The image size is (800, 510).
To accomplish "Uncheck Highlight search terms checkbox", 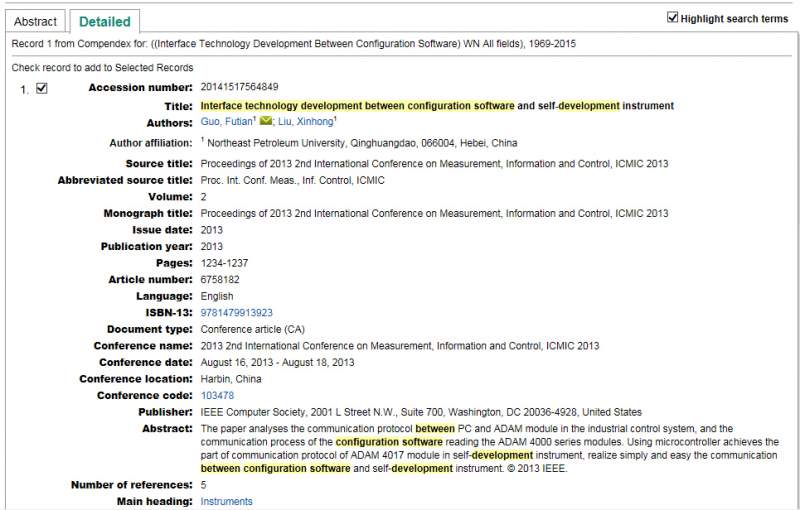I will click(672, 18).
